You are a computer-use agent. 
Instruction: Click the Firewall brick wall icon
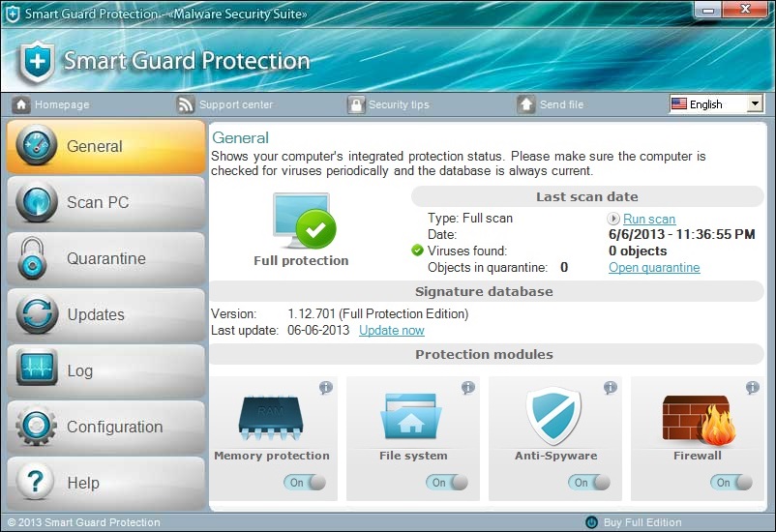point(699,420)
